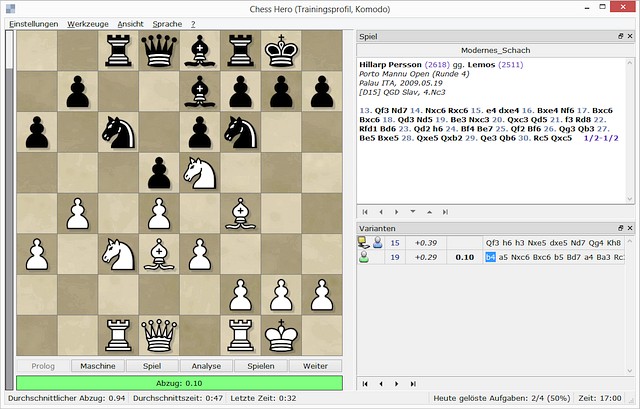Select the black queen on d8
The width and height of the screenshot is (640, 409).
[x=159, y=51]
